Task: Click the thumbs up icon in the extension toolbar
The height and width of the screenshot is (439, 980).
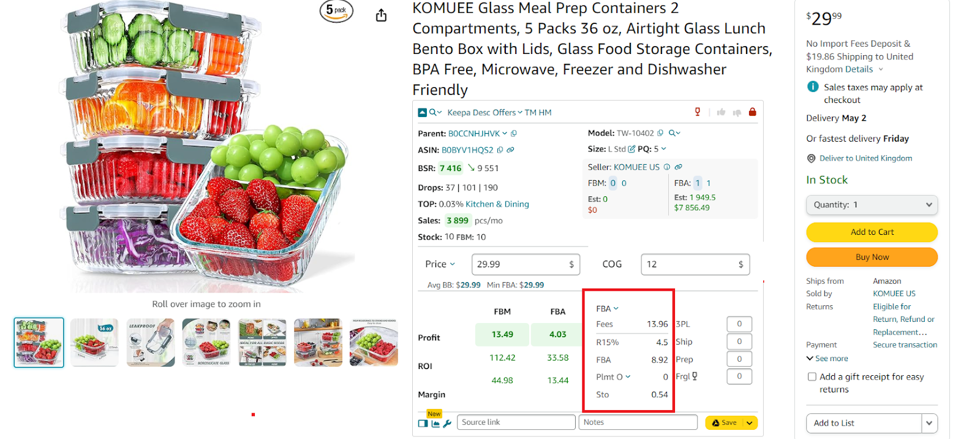Action: point(720,112)
